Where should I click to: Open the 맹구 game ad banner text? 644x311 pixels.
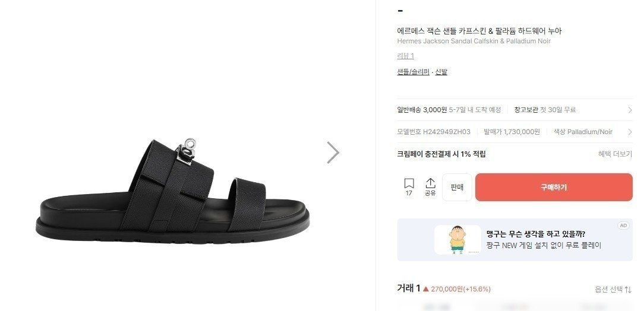pos(544,240)
